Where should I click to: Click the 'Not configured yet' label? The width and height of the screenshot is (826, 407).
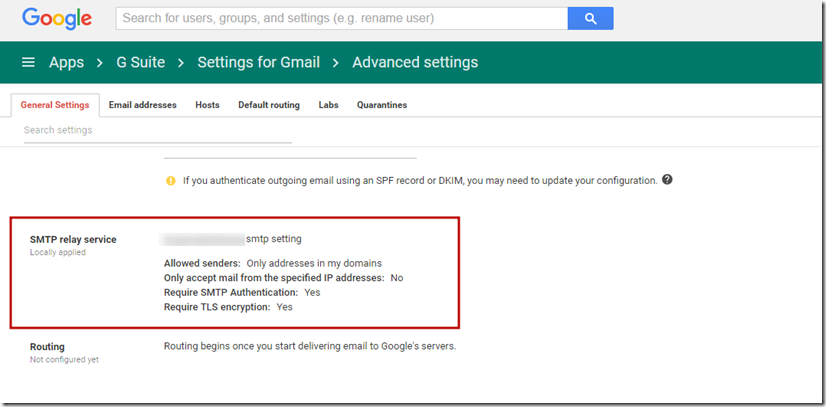(64, 360)
